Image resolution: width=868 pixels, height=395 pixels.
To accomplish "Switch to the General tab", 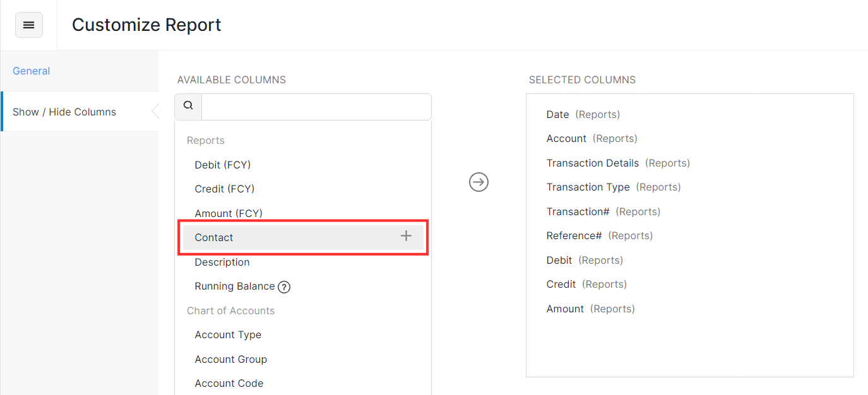I will pyautogui.click(x=31, y=71).
